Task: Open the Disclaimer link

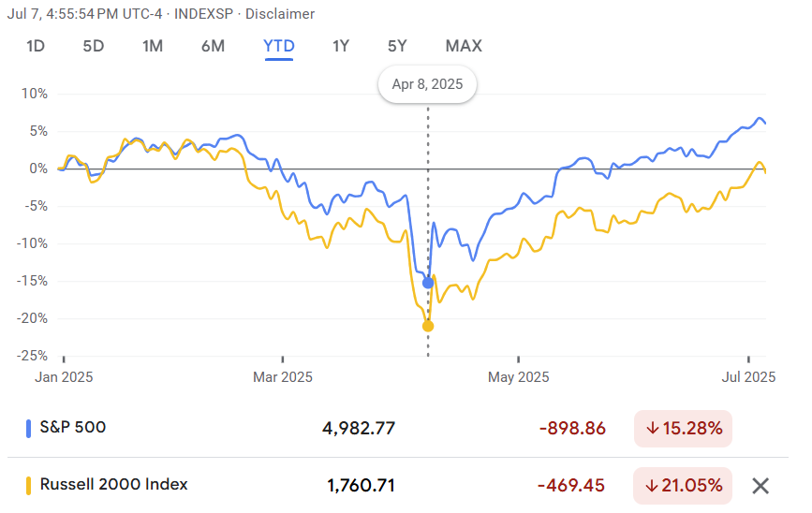Action: click(280, 14)
